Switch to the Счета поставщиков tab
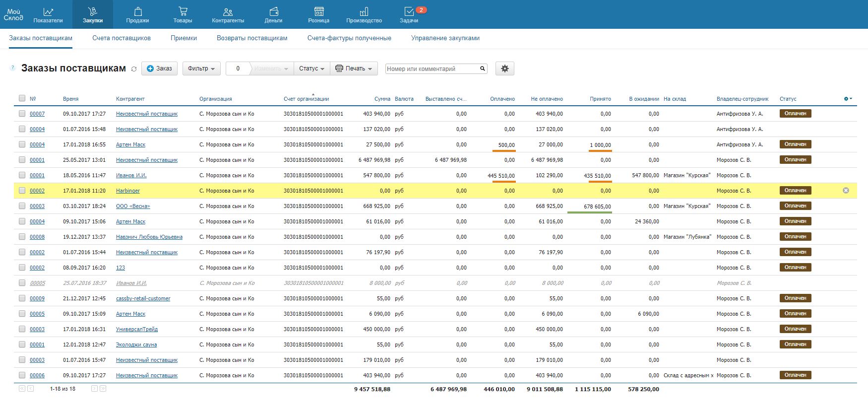Viewport: 868px width, 413px height. (122, 38)
